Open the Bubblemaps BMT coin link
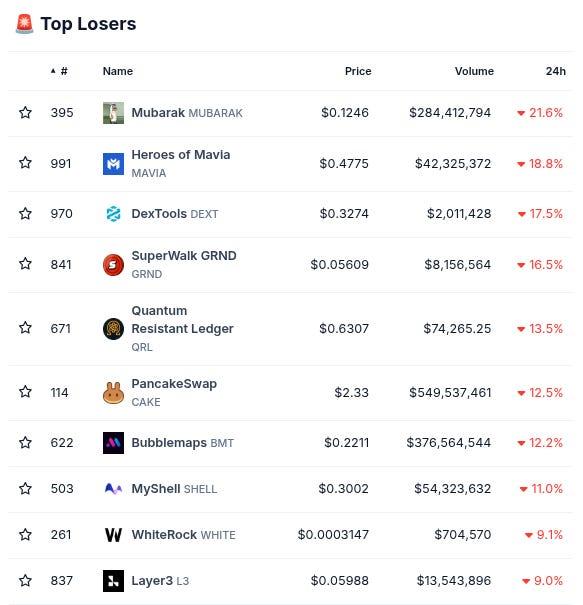The width and height of the screenshot is (583, 605). [183, 443]
